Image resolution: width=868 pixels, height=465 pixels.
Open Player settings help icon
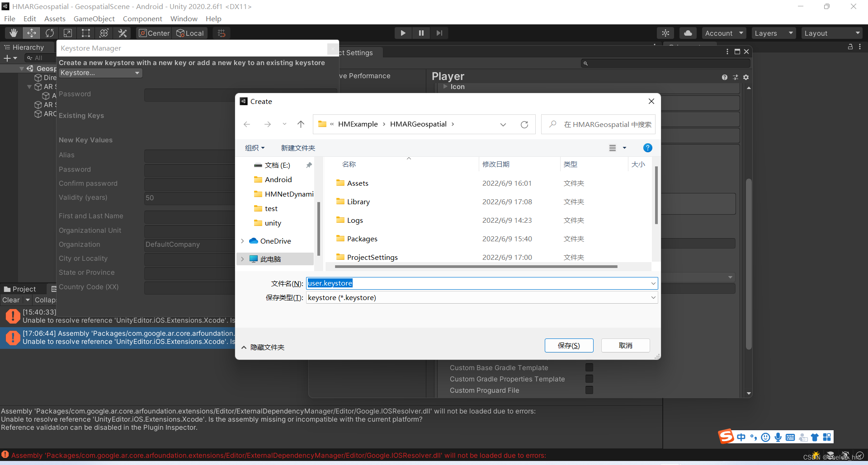point(725,77)
